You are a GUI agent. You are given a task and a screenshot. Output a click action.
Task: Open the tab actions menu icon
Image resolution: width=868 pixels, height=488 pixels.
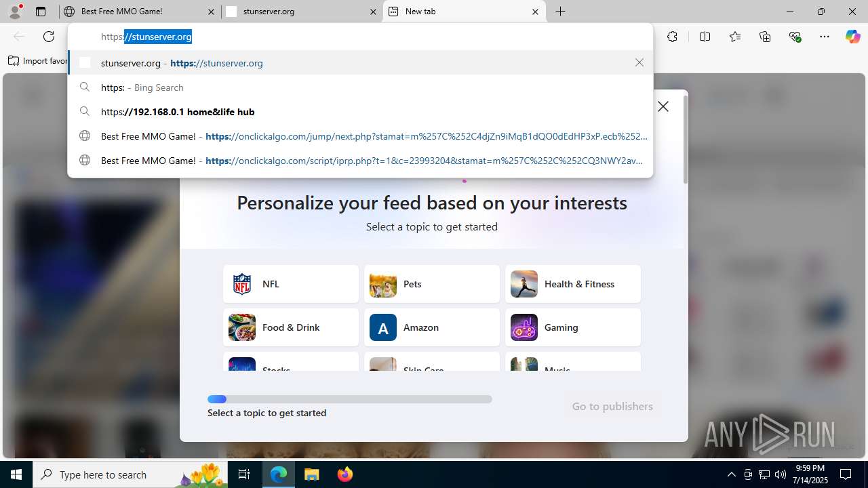(41, 12)
